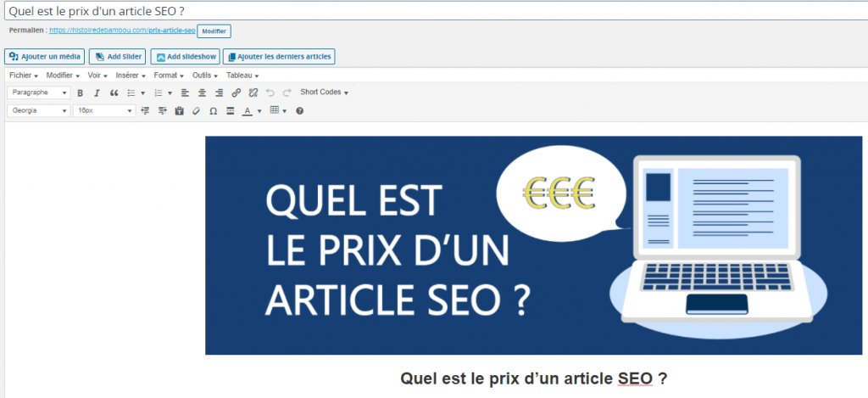Open the Insérer menu
The image size is (868, 398).
(x=131, y=76)
